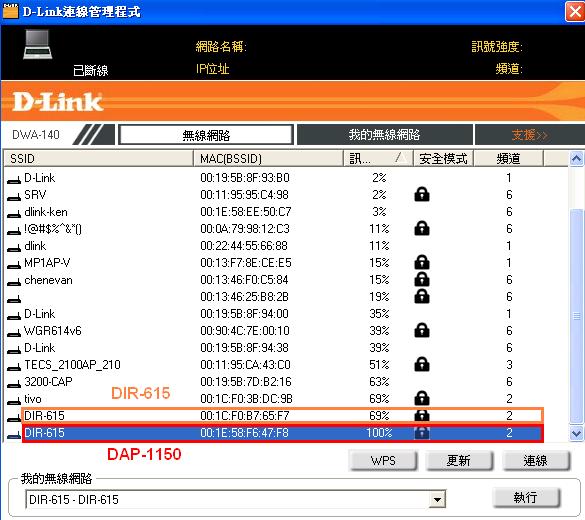Click the 連線 connect button
This screenshot has width=585, height=520.
tap(535, 461)
